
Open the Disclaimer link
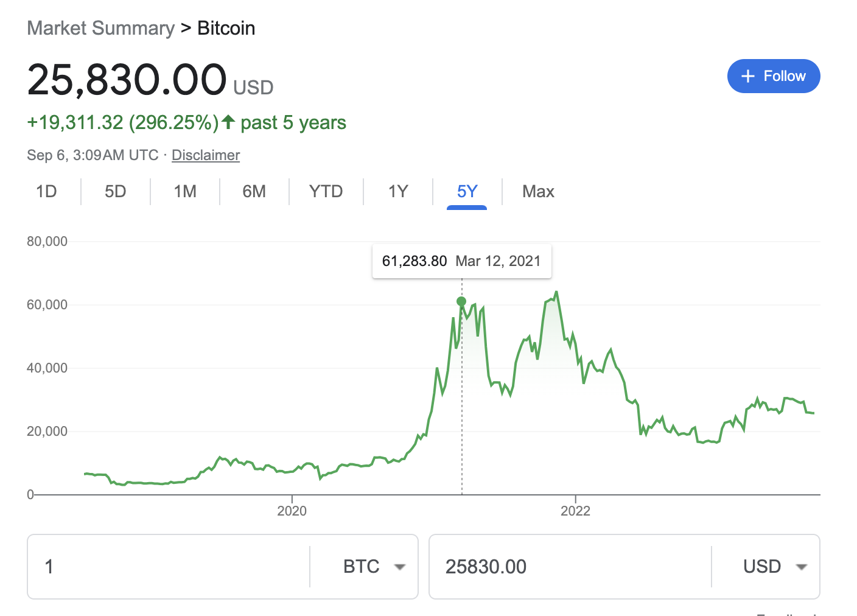pos(206,155)
